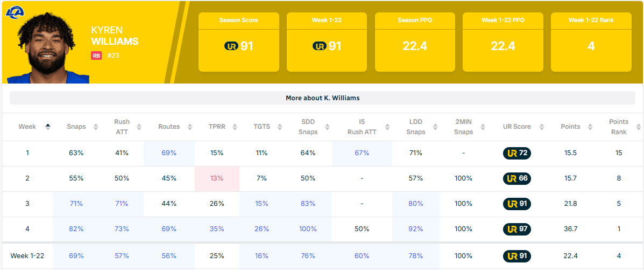Click the Points Rank column header
This screenshot has width=644, height=270.
(619, 127)
